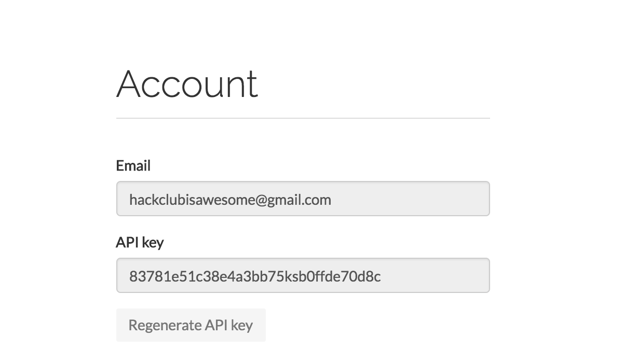Screen dimensions: 623x364
Task: Place cursor at end of API key
Action: [x=382, y=276]
